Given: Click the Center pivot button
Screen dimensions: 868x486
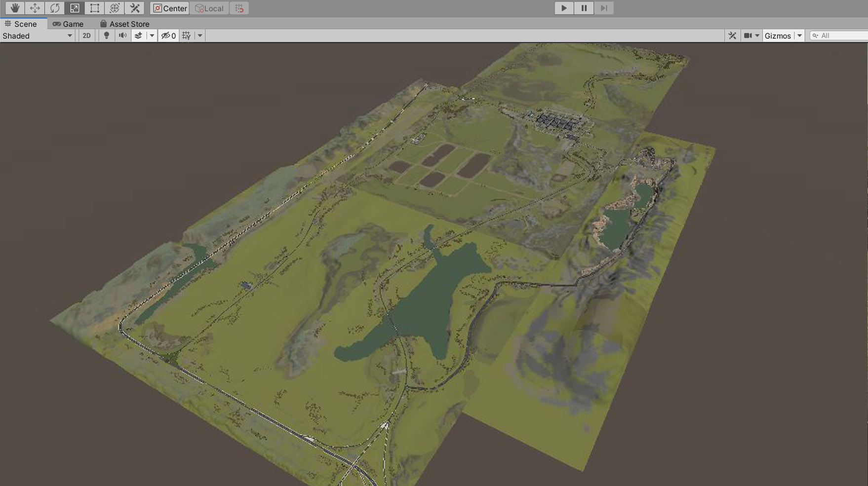Looking at the screenshot, I should click(x=170, y=8).
